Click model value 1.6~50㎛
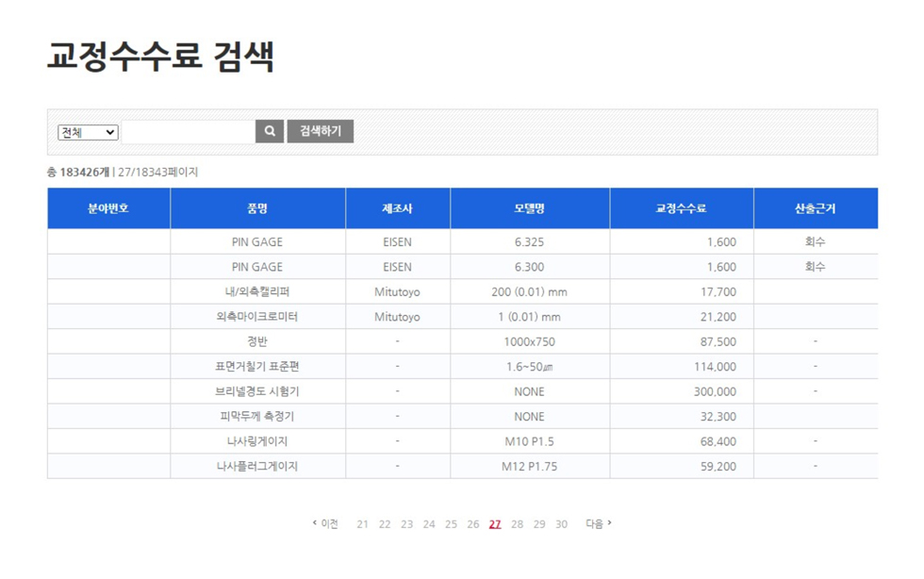 (529, 366)
